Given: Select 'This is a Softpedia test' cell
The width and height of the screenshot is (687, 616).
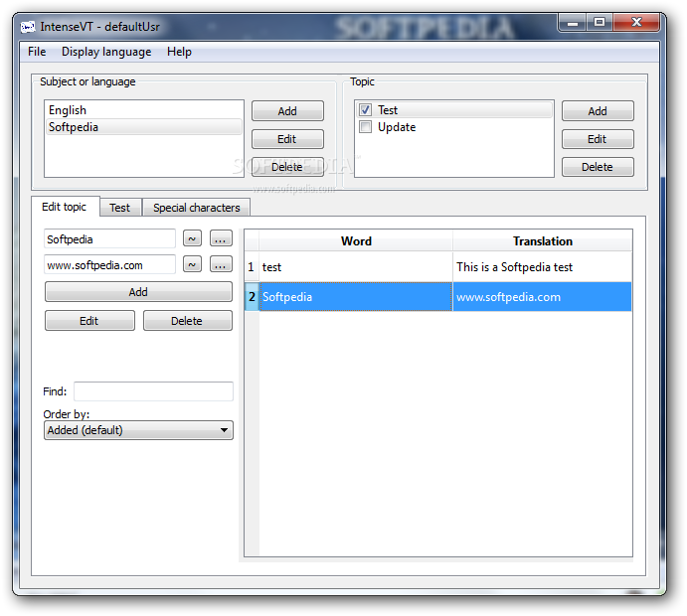Looking at the screenshot, I should (543, 266).
